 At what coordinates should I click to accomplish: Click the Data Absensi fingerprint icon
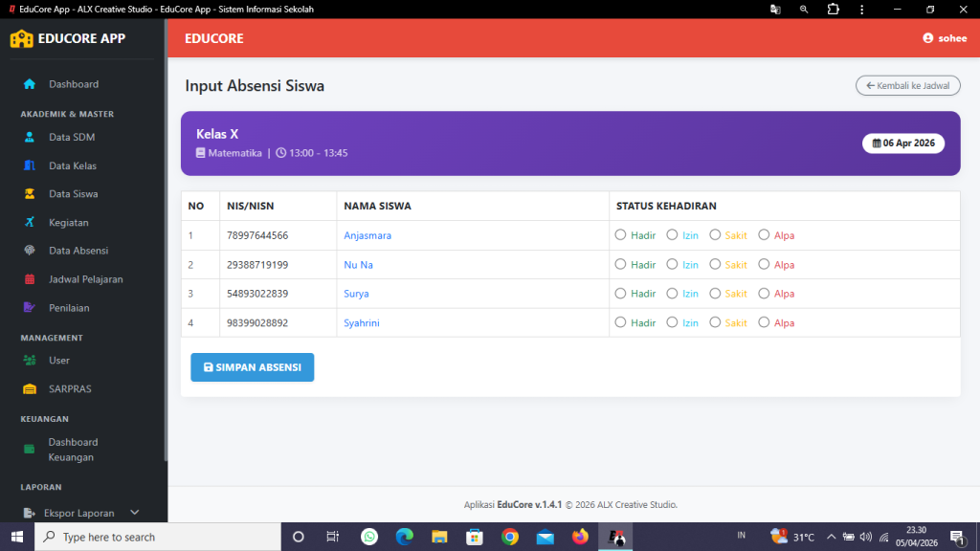pos(30,251)
